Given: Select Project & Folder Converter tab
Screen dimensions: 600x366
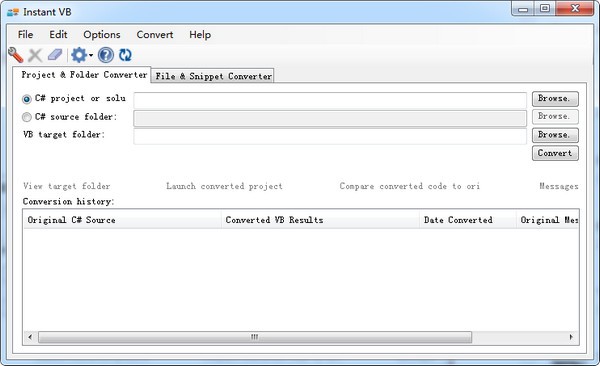Looking at the screenshot, I should [x=82, y=75].
